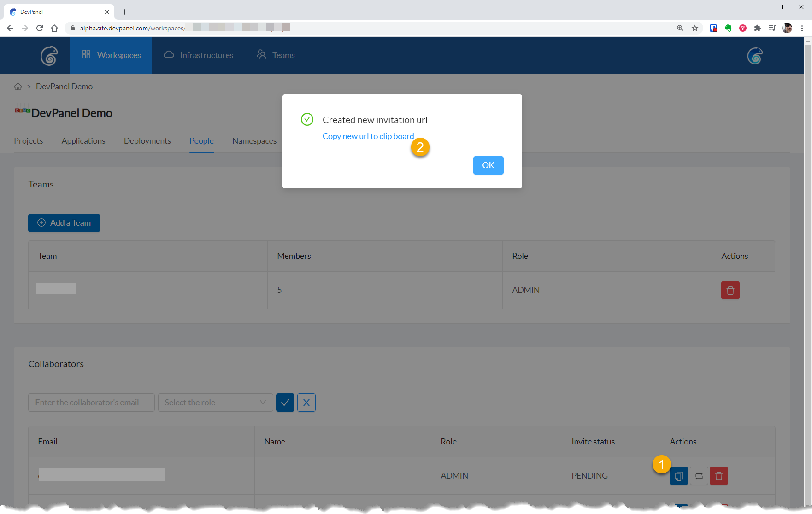Open Chrome's three-dot menu
The height and width of the screenshot is (514, 812).
coord(802,28)
